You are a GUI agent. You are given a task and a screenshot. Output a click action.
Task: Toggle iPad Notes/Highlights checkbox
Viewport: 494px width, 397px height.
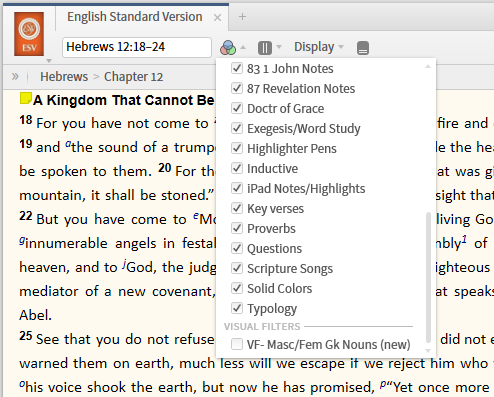(237, 188)
